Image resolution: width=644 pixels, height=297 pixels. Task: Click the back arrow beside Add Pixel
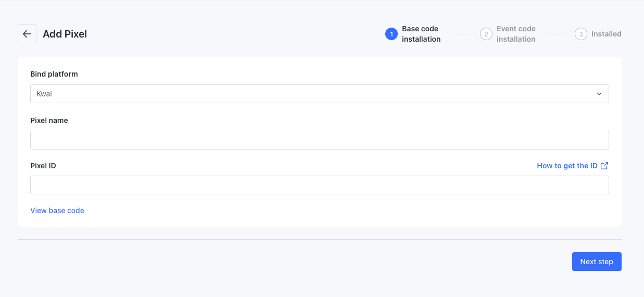click(x=27, y=34)
